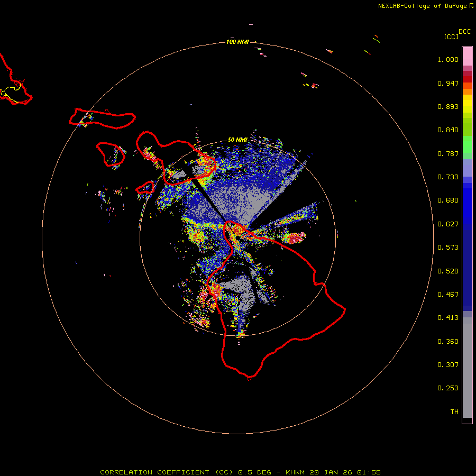Click the TH threshold label

[454, 412]
